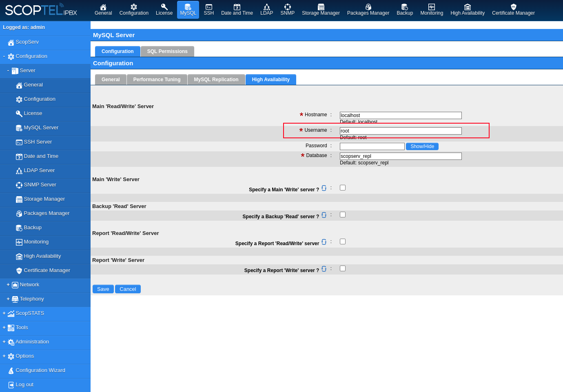The width and height of the screenshot is (563, 392).
Task: Focus the Password input field
Action: point(372,146)
